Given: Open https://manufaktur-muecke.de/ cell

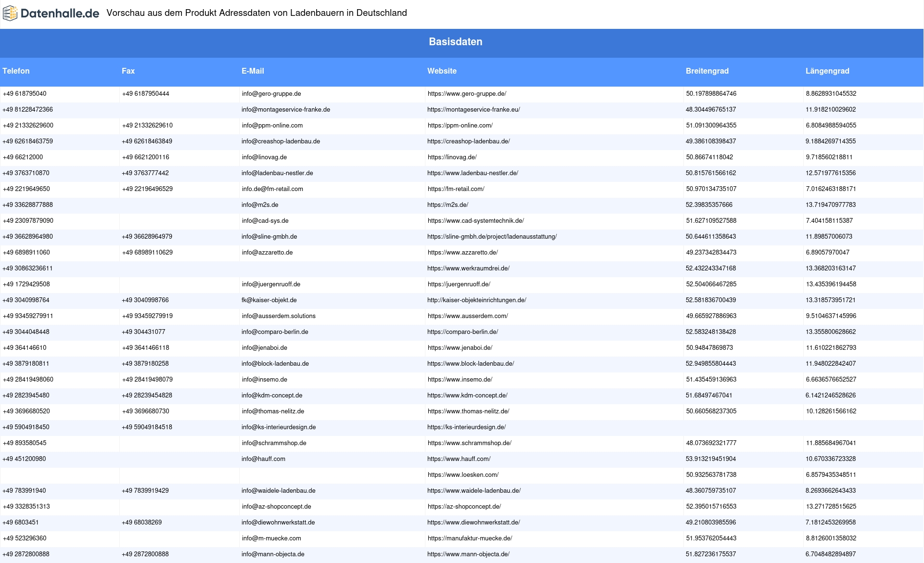Looking at the screenshot, I should pyautogui.click(x=470, y=538).
